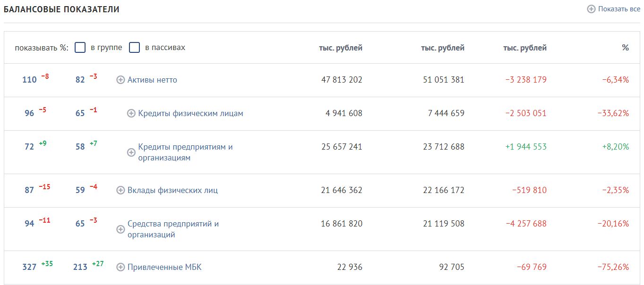Open Вклады физических лиц link
Screen dimensions: 644x285
[172, 190]
